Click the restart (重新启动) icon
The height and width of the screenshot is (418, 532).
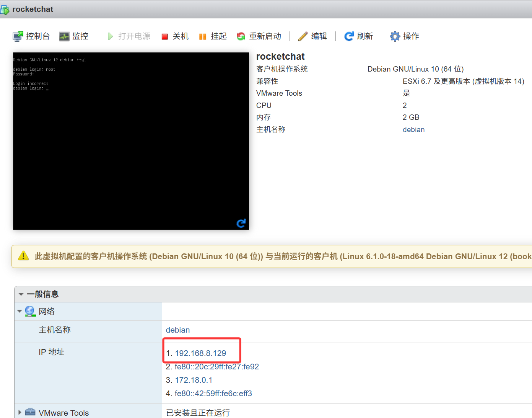point(241,36)
